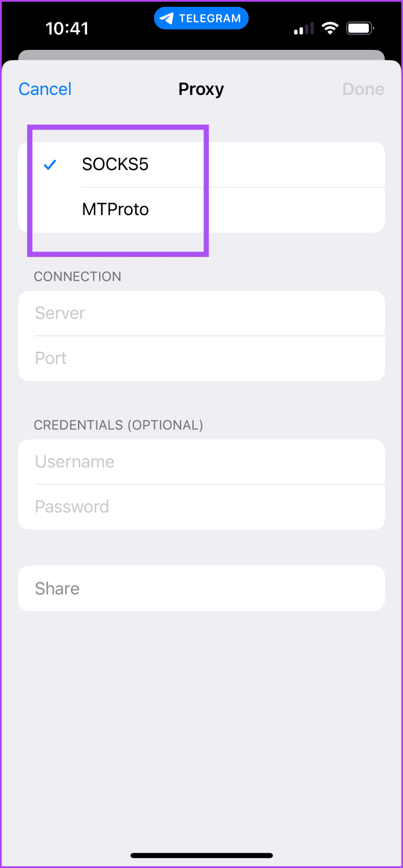This screenshot has width=403, height=868.
Task: Tap the grey sheet edge behind Proxy panel
Action: [x=201, y=55]
